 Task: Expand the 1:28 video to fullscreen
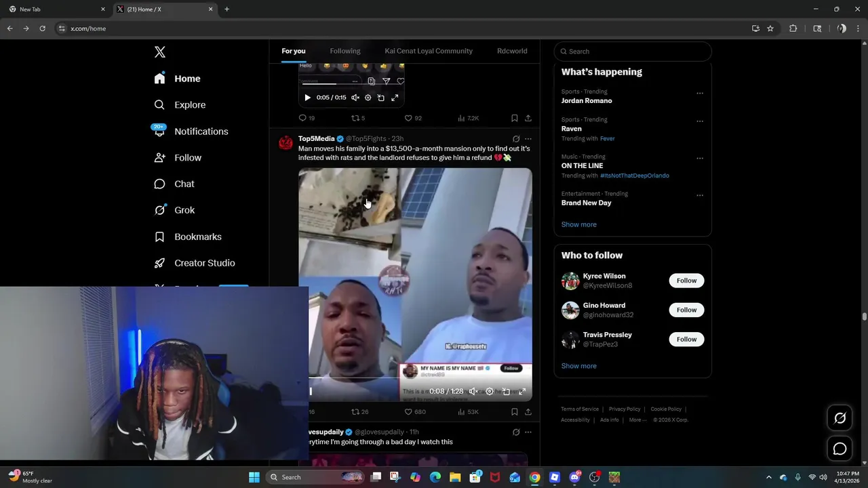tap(522, 391)
